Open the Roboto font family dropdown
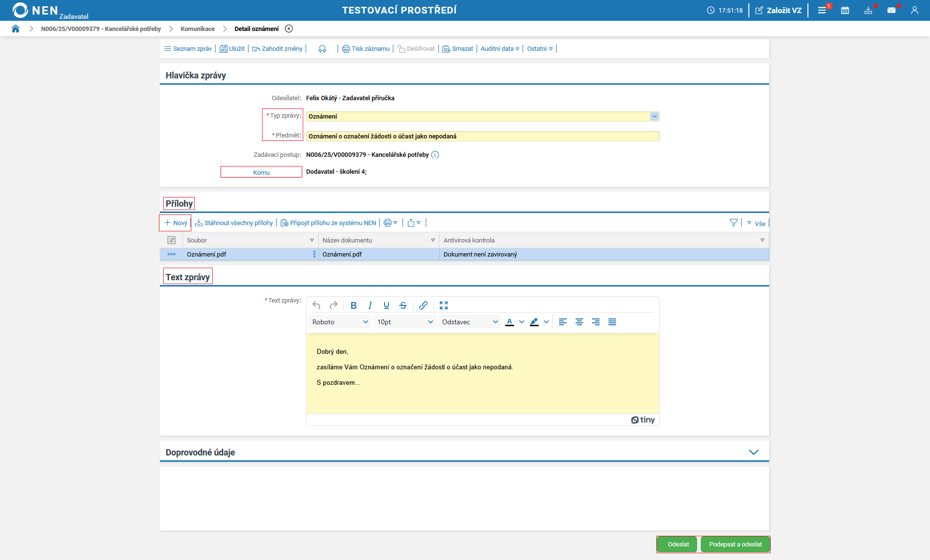This screenshot has width=930, height=560. 340,322
